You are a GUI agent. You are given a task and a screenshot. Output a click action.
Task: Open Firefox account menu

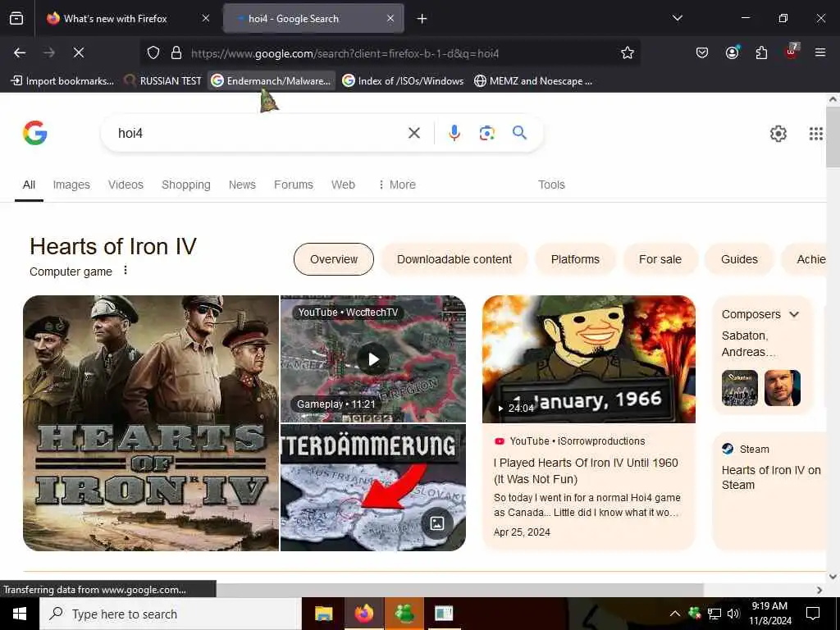(733, 52)
